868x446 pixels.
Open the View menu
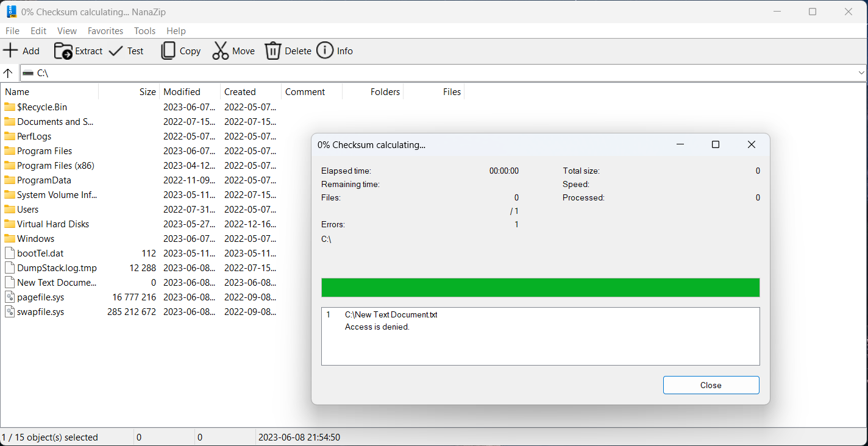(66, 30)
